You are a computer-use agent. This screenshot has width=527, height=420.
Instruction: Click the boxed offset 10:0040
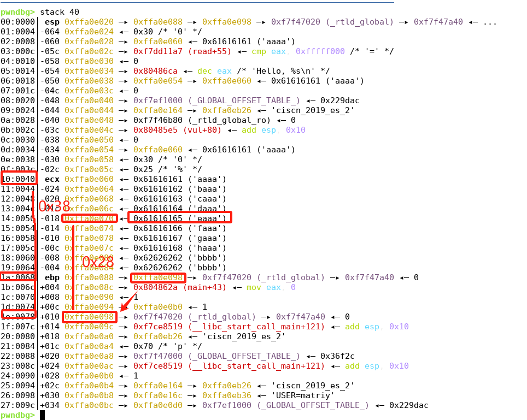pyautogui.click(x=19, y=179)
